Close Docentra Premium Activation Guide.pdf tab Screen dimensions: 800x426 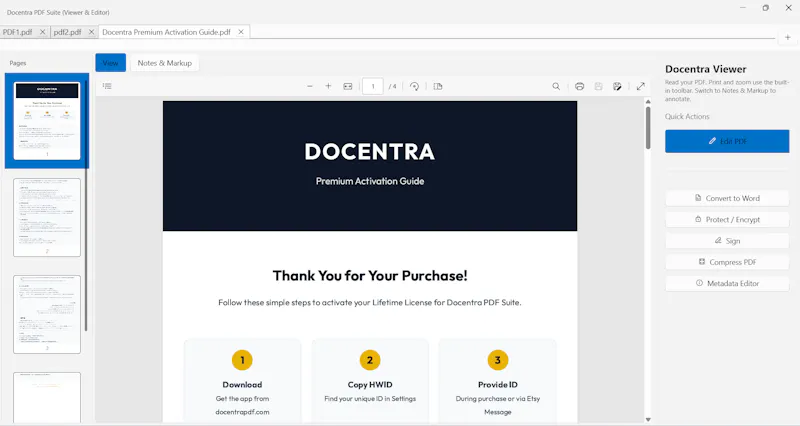coord(241,32)
